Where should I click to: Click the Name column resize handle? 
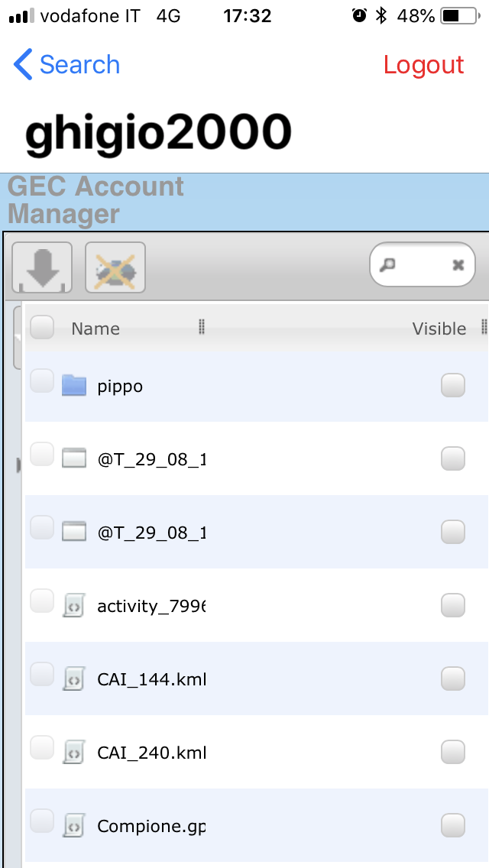[201, 326]
